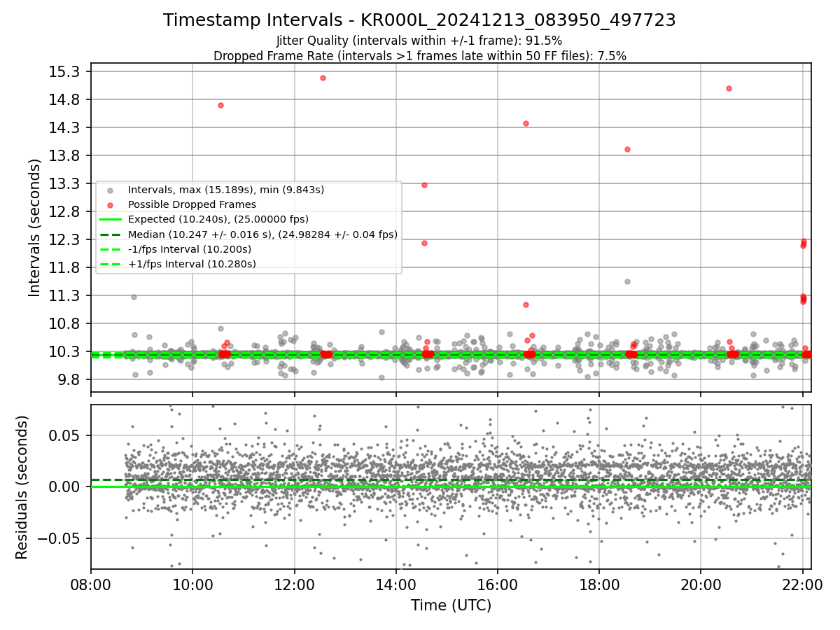Click the red point near 11.1 seconds after 16:00
Screen dimensions: 840x630
[x=526, y=304]
